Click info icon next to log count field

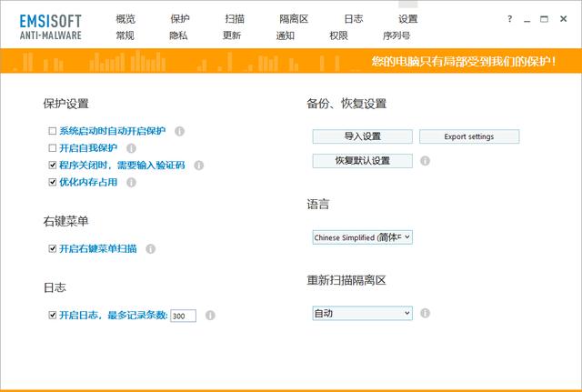point(210,316)
